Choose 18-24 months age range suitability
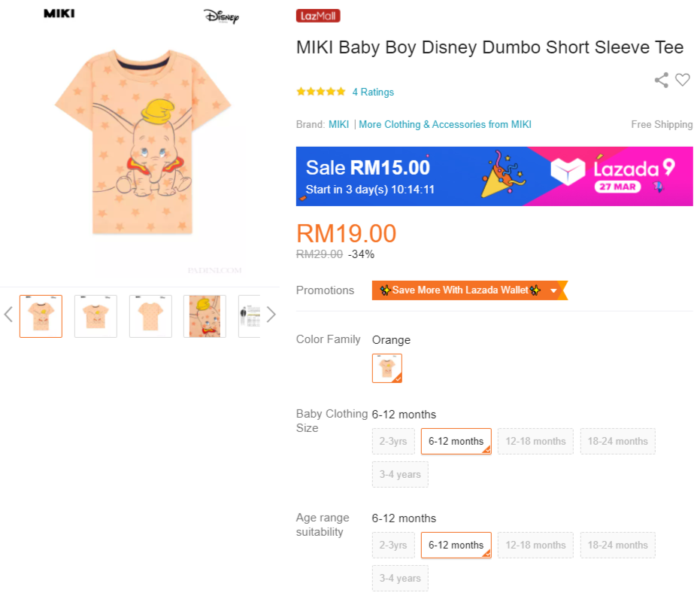This screenshot has width=700, height=602. [617, 546]
